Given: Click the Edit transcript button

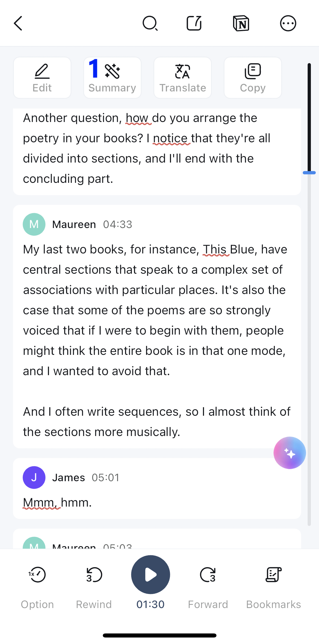Looking at the screenshot, I should point(42,78).
